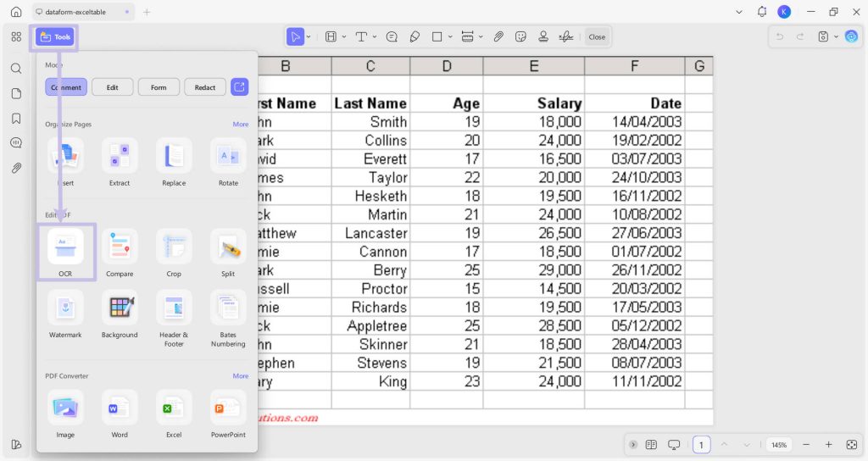Choose Extract pages

pos(120,162)
